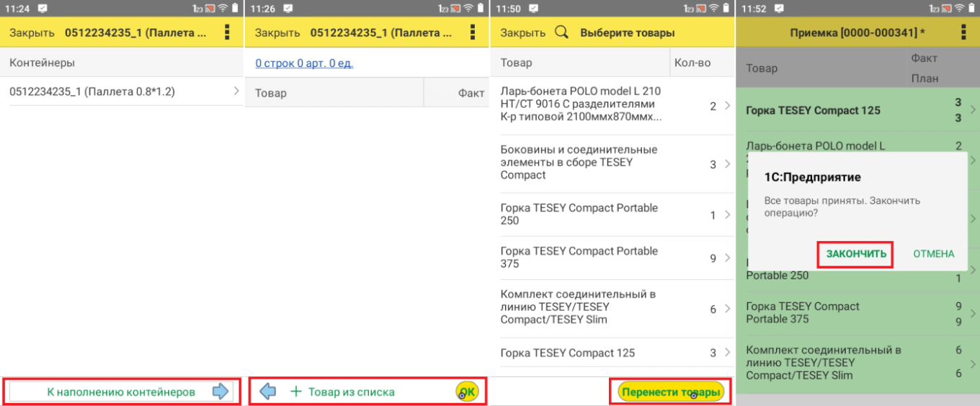
Task: Select Горка TESEY Compact Portable 375 in Приемка list
Action: pos(857,313)
